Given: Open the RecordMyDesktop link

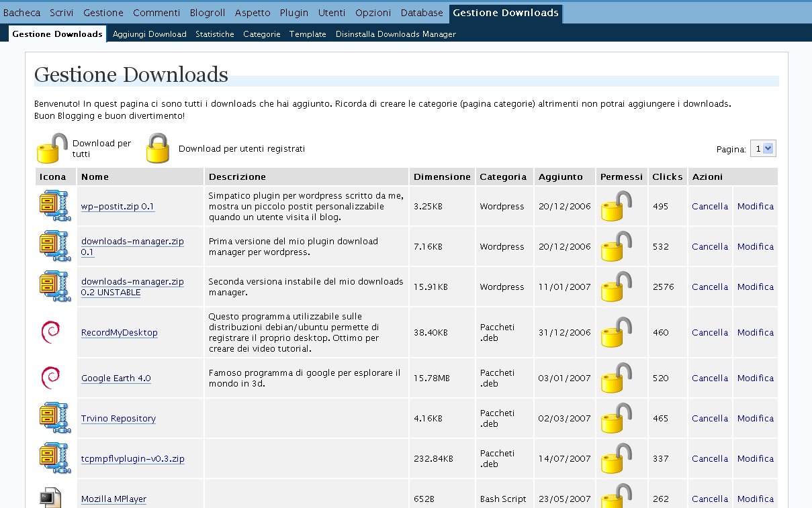Looking at the screenshot, I should tap(120, 333).
